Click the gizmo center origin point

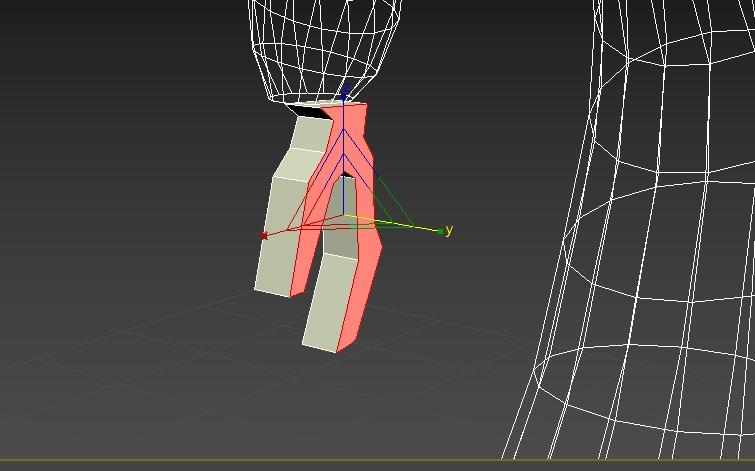[344, 214]
